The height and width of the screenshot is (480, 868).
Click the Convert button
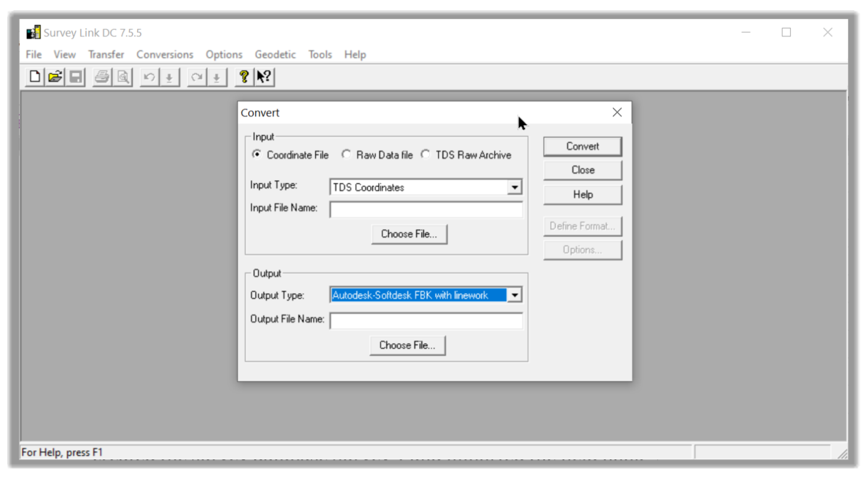click(x=583, y=146)
